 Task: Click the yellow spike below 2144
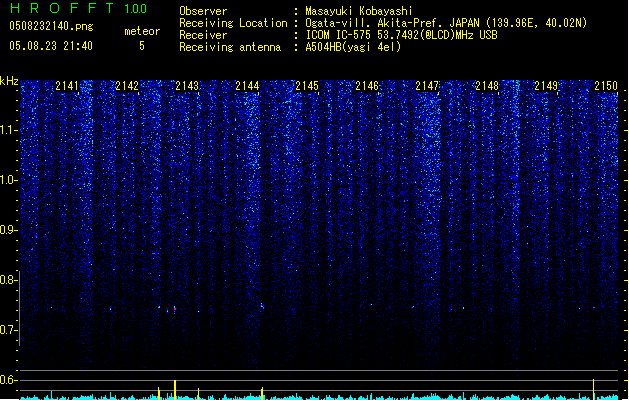pyautogui.click(x=262, y=394)
